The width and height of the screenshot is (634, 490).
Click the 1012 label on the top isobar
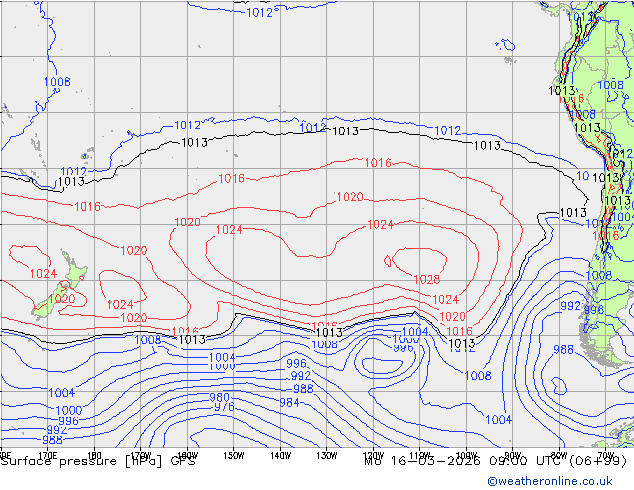click(x=260, y=13)
